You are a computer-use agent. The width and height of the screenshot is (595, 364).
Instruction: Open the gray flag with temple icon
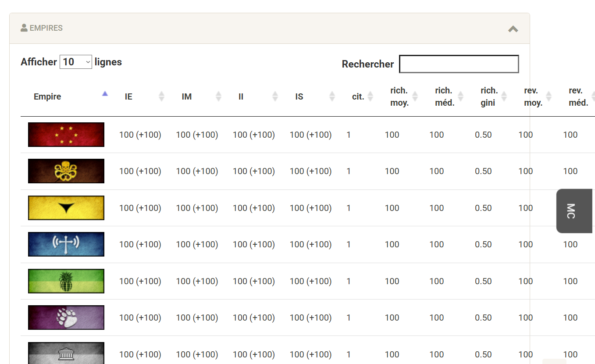point(66,353)
